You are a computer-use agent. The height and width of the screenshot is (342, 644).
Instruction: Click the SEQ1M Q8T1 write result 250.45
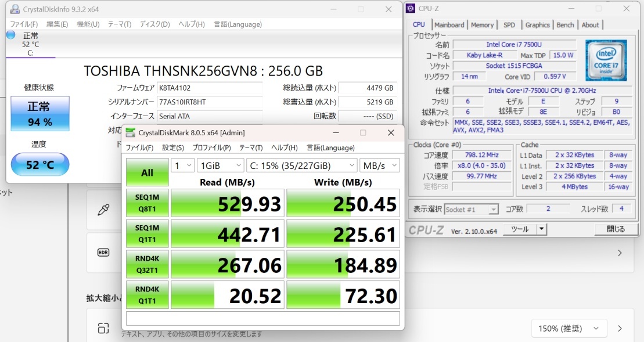coord(343,203)
